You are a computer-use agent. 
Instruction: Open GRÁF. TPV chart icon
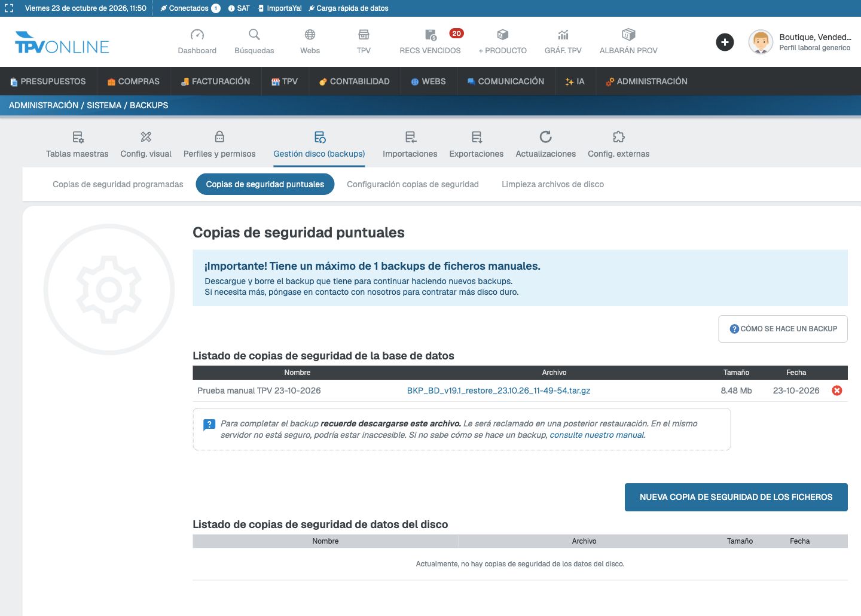click(563, 35)
